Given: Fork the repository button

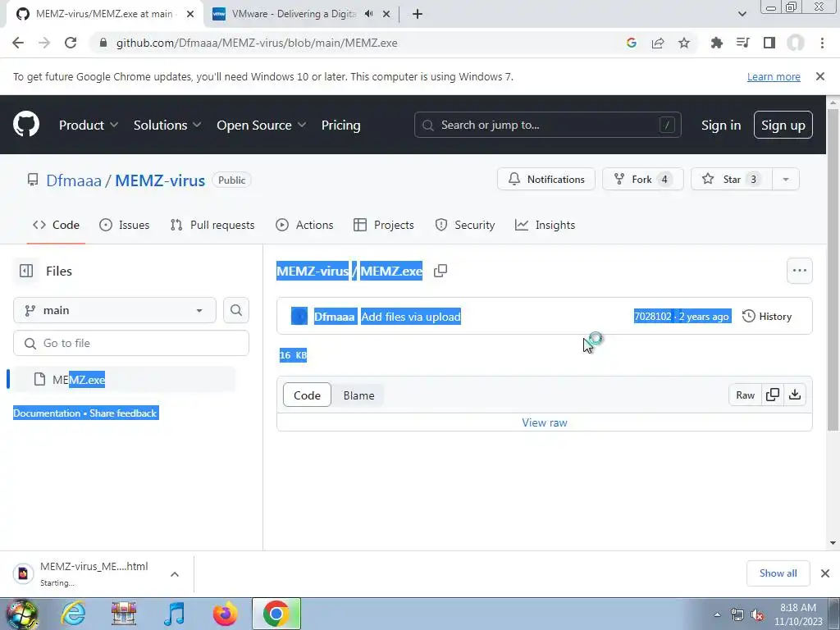Looking at the screenshot, I should [x=643, y=179].
